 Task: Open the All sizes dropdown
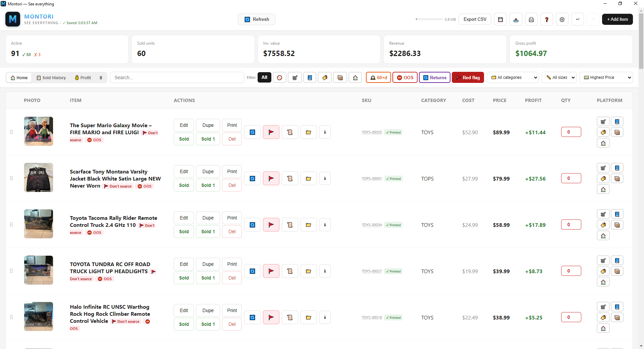[x=559, y=78]
